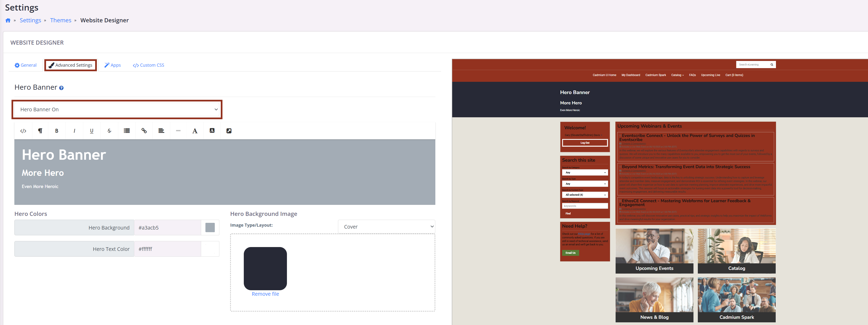Apply strikethrough formatting
The image size is (868, 325).
(109, 131)
